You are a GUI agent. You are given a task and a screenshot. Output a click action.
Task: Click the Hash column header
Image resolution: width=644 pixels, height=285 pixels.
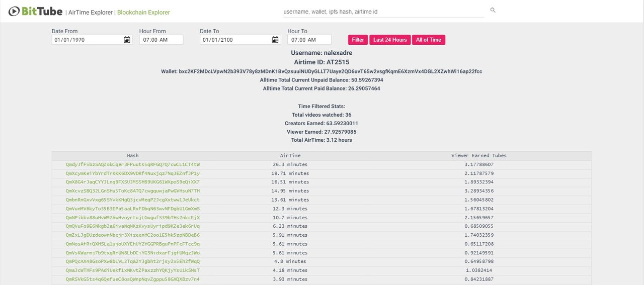pos(132,156)
